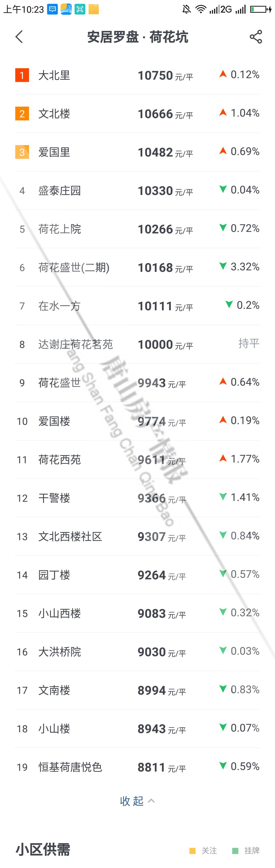This screenshot has width=275, height=868.
Task: Tap the orange rank 1 badge
Action: (22, 75)
